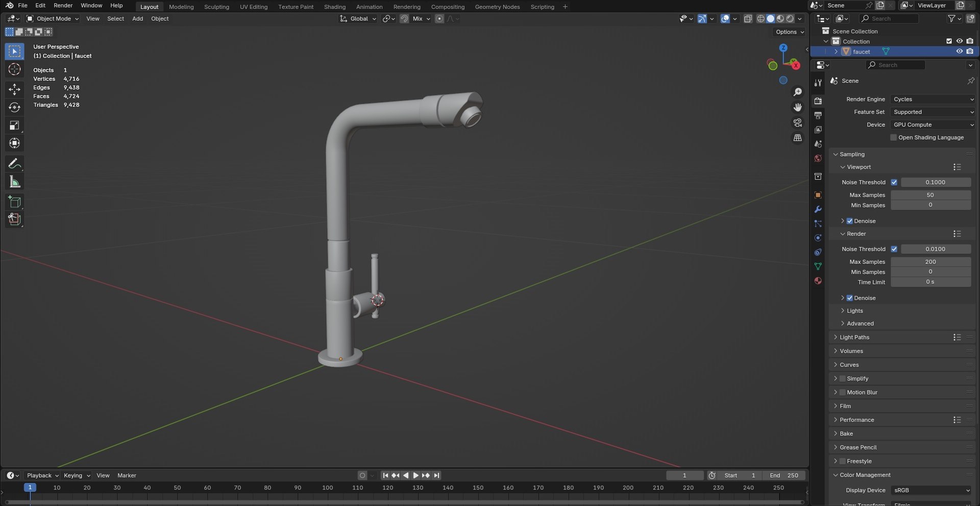Select the Transform tool
This screenshot has height=506, width=980.
pyautogui.click(x=14, y=143)
